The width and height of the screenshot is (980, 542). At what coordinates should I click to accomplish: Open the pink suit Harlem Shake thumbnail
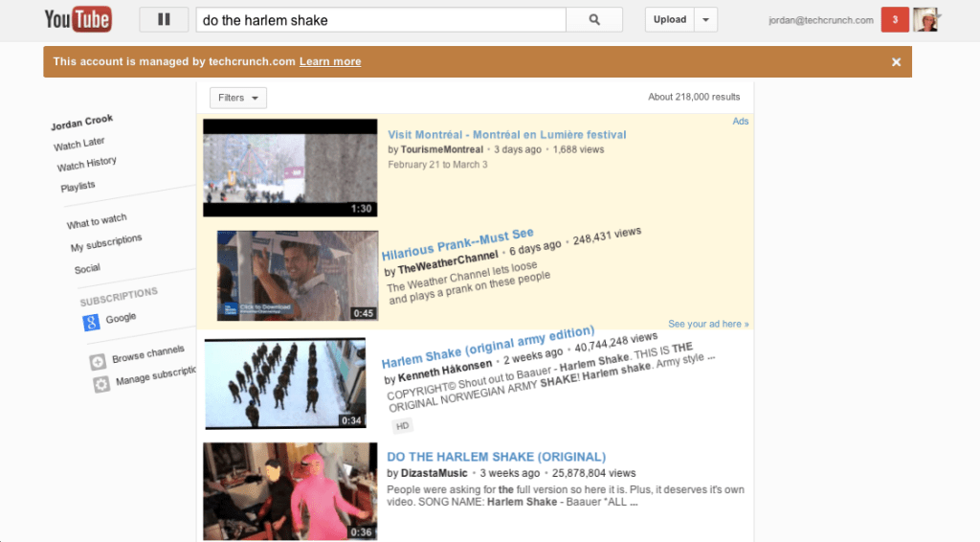point(290,491)
